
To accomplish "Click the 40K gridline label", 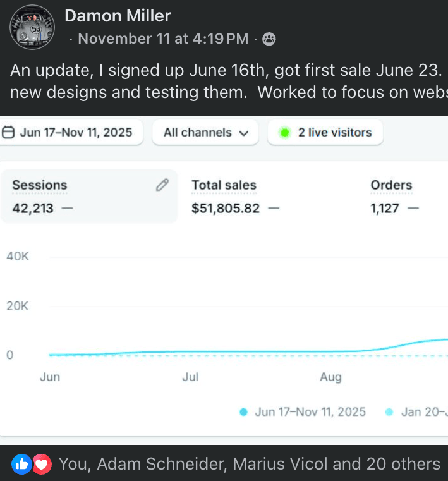I will coord(18,257).
